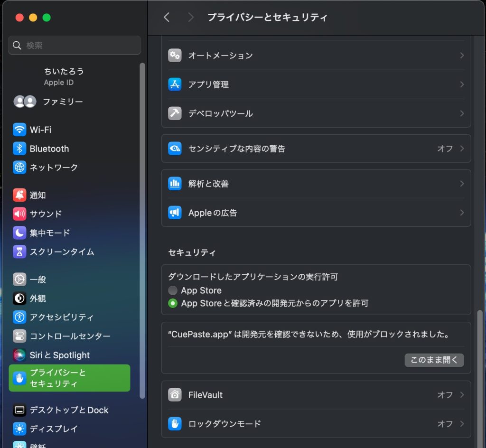Viewport: 486px width, 448px height.
Task: Select プライバシーとセキュリティ in sidebar
Action: pos(69,378)
